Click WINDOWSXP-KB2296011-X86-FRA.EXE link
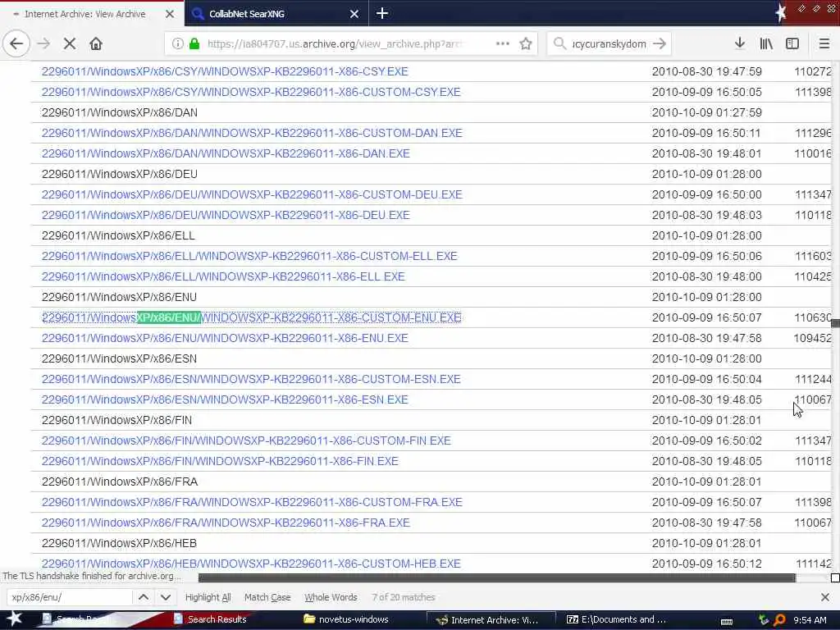 click(226, 523)
